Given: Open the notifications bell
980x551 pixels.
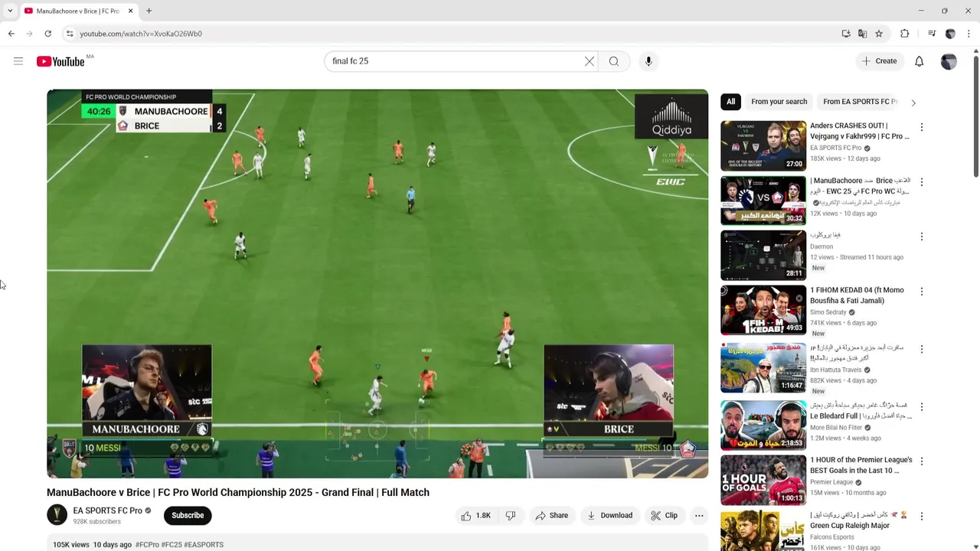Looking at the screenshot, I should (919, 61).
